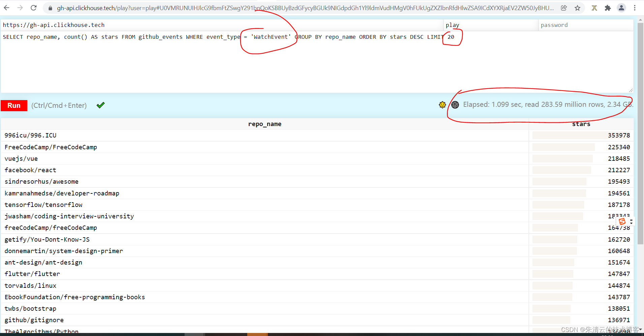
Task: Bookmark this page with the star icon
Action: coord(577,8)
